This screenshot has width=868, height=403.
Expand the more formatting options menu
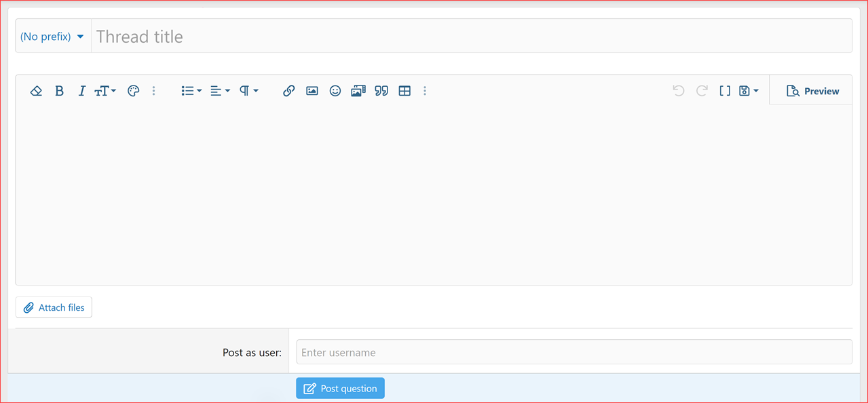153,90
